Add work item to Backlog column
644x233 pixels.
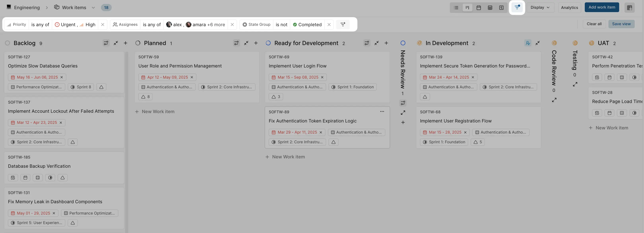[125, 43]
